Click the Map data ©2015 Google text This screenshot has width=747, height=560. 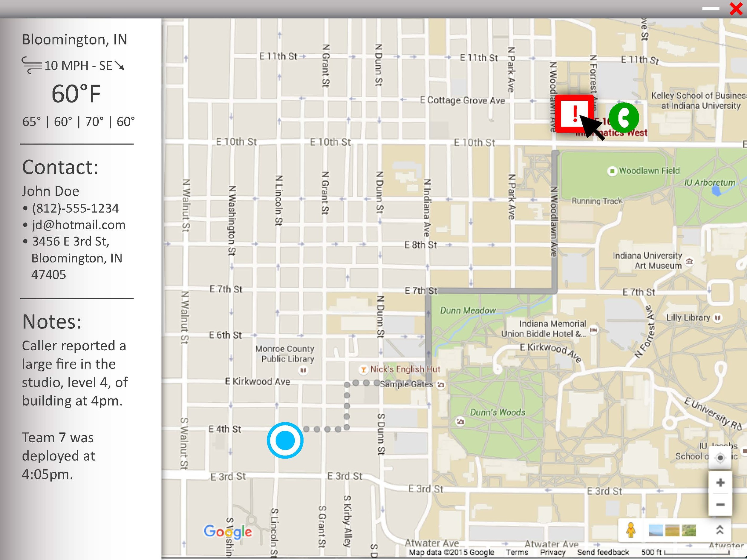[451, 552]
